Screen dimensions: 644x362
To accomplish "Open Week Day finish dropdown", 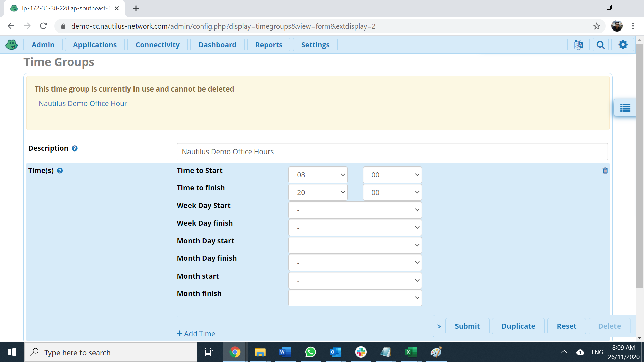I will [x=355, y=228].
